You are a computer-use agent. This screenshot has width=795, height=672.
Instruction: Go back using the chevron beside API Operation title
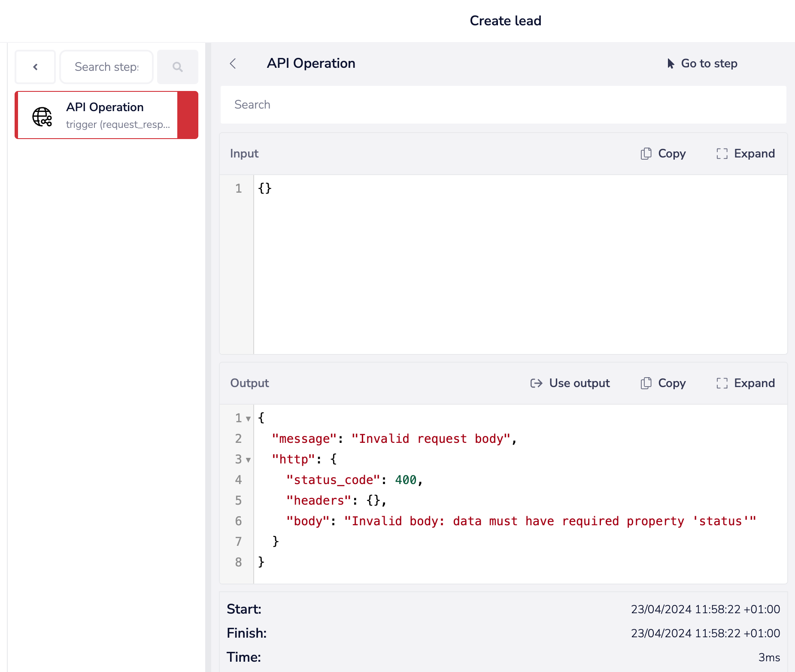(x=233, y=64)
